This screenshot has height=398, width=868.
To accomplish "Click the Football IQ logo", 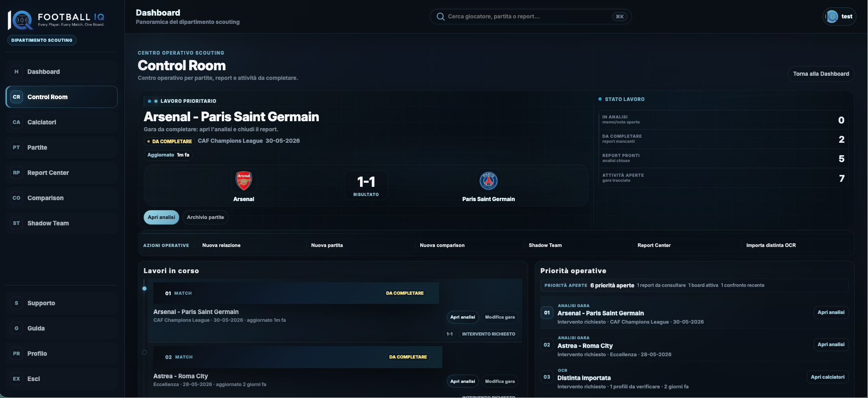I will coord(56,20).
